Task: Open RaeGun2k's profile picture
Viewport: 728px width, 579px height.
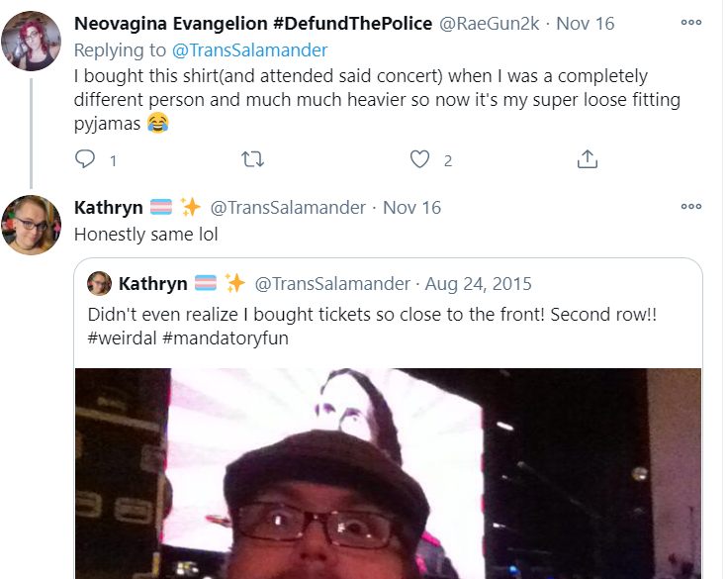Action: coord(31,41)
